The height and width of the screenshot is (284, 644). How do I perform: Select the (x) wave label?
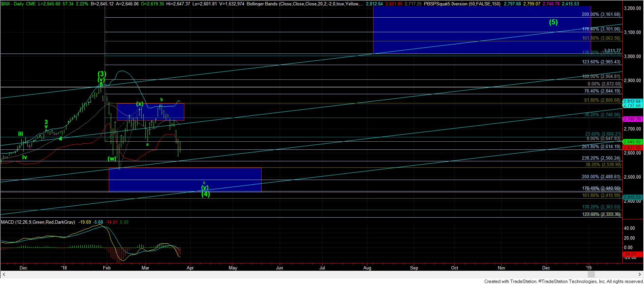(x=140, y=104)
